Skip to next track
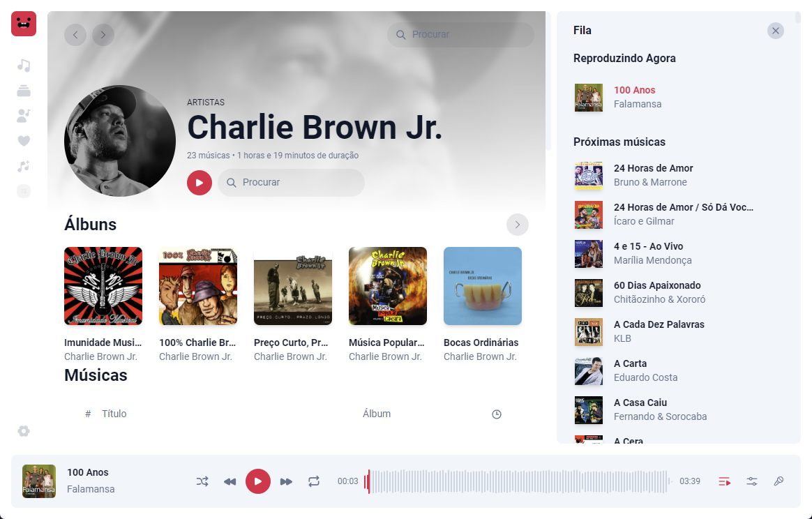 coord(286,482)
